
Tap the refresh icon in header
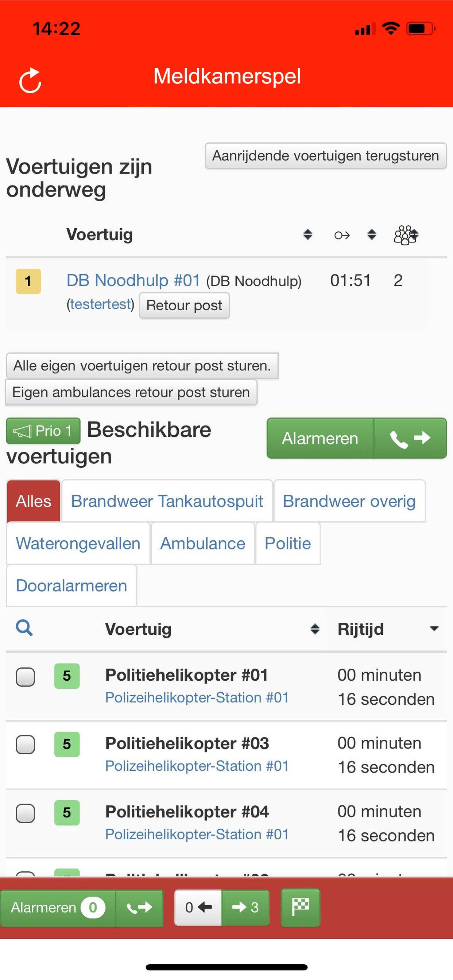coord(30,80)
